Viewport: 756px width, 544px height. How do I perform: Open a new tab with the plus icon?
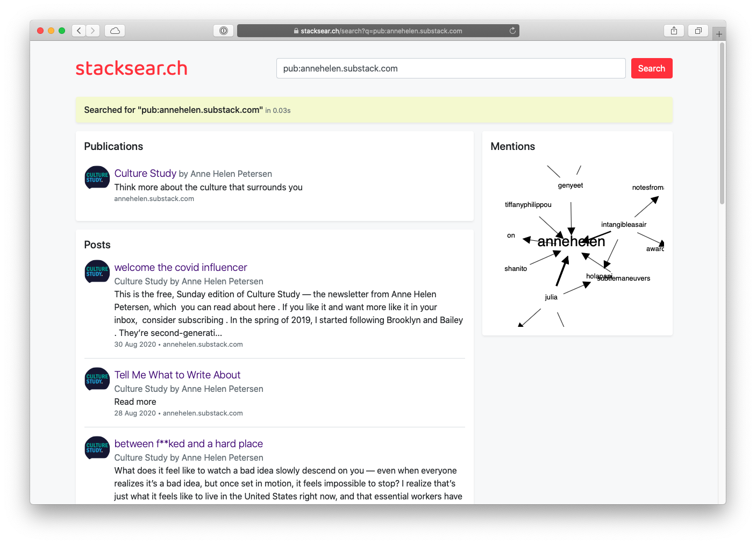pos(719,33)
